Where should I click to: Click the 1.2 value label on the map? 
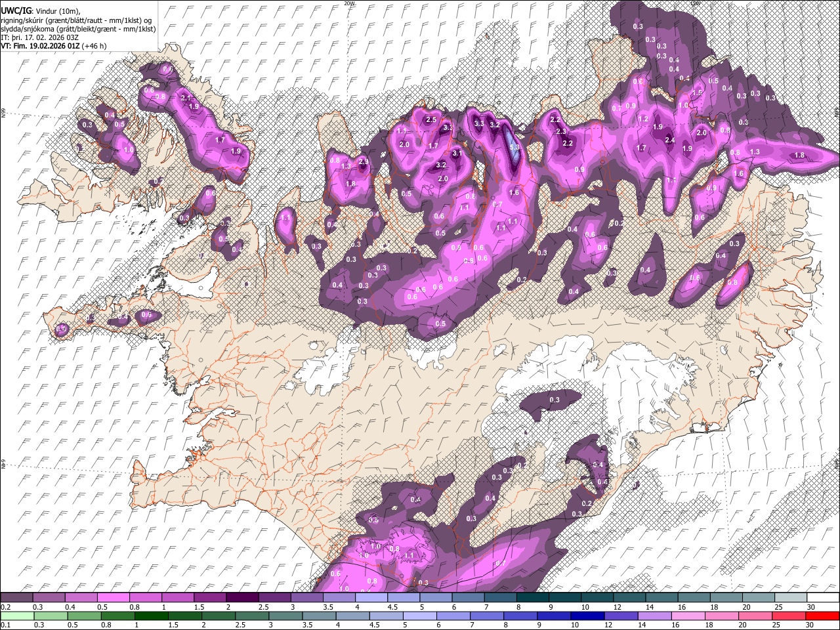(x=643, y=119)
